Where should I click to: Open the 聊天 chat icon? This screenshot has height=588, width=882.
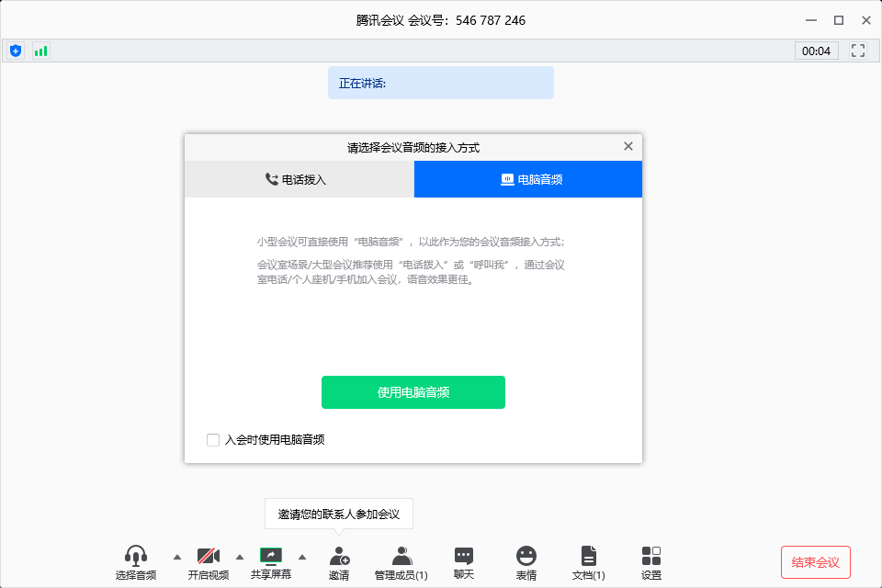point(464,562)
